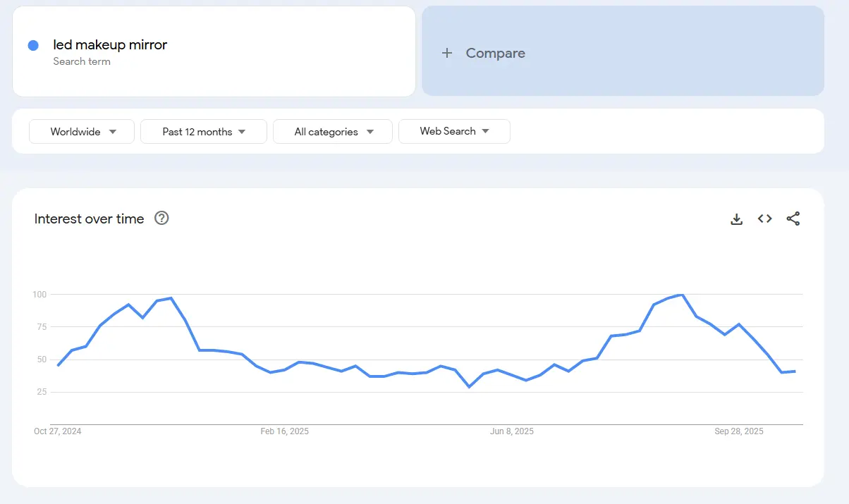Click the Interest over time heading
849x504 pixels.
(89, 219)
